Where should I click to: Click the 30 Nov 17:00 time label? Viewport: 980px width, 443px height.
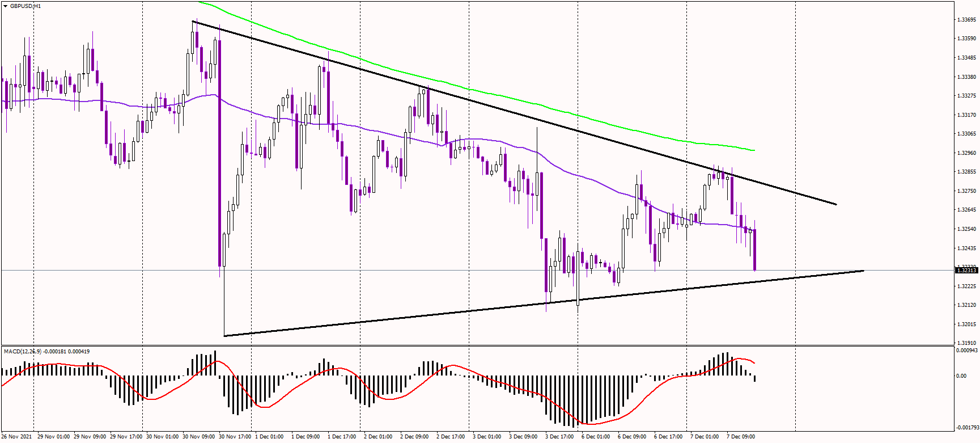point(235,437)
